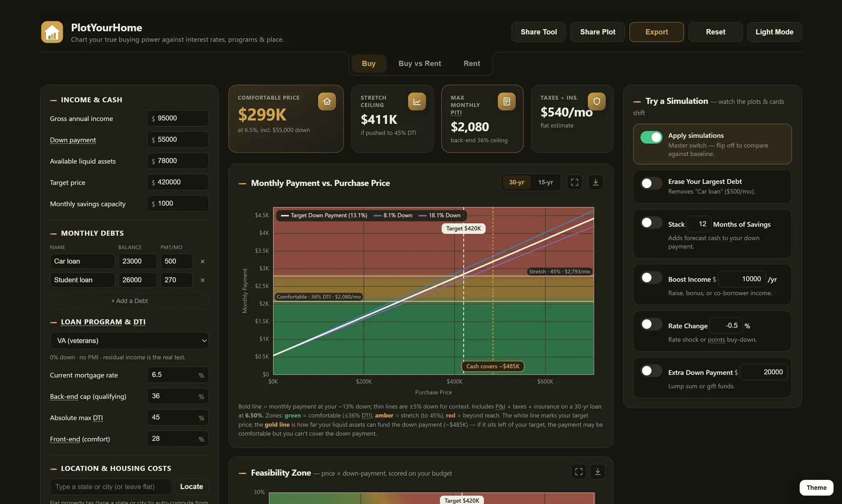The width and height of the screenshot is (842, 504).
Task: Switch to the Buy vs Rent tab
Action: click(420, 64)
